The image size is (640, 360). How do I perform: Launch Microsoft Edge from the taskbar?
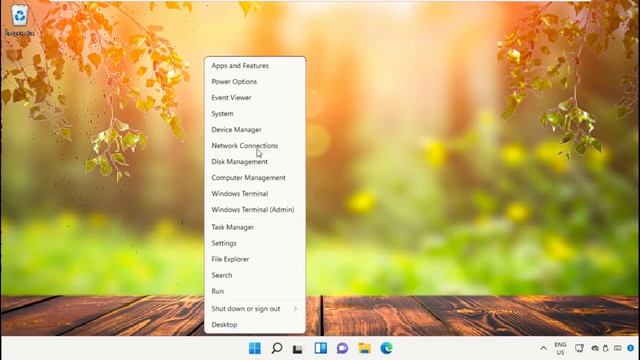coord(387,348)
